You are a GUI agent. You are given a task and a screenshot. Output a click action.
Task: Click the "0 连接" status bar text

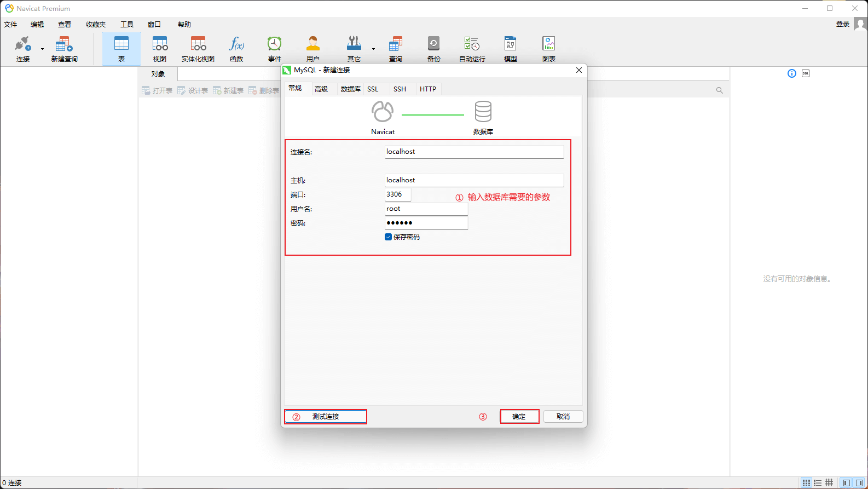(x=12, y=483)
